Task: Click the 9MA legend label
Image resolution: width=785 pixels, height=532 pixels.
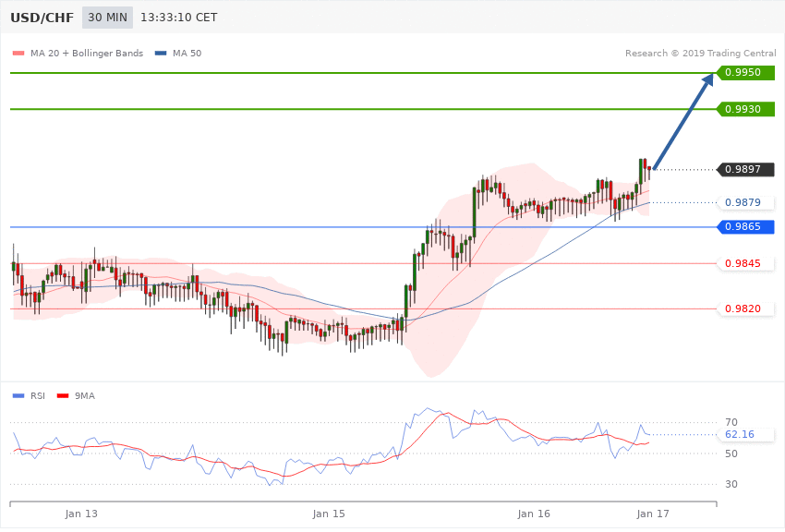Action: (85, 396)
